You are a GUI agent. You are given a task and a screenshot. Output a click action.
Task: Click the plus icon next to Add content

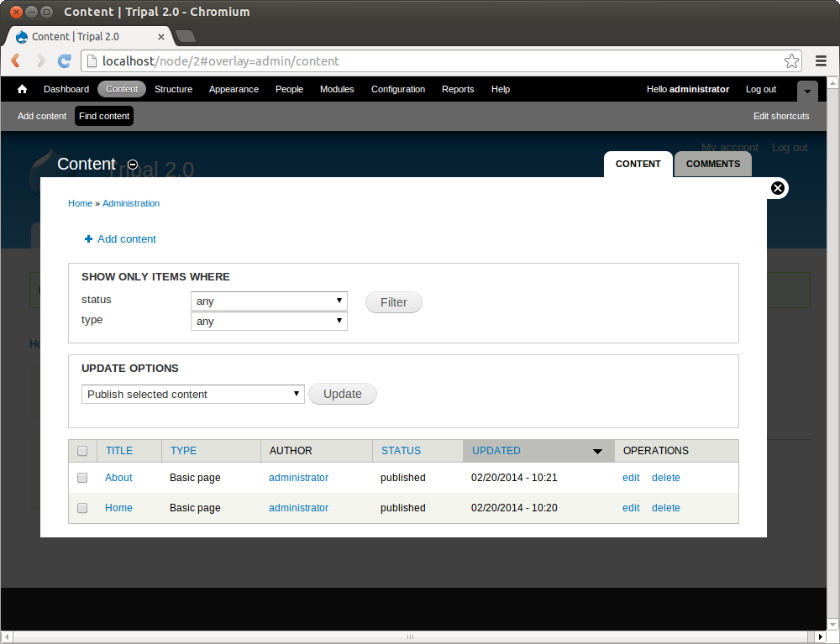[x=89, y=239]
